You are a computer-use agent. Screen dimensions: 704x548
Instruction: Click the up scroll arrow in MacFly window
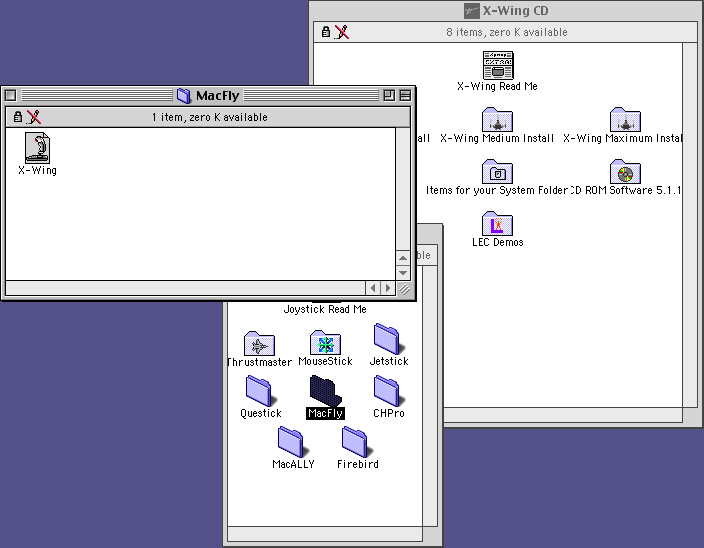tap(403, 258)
